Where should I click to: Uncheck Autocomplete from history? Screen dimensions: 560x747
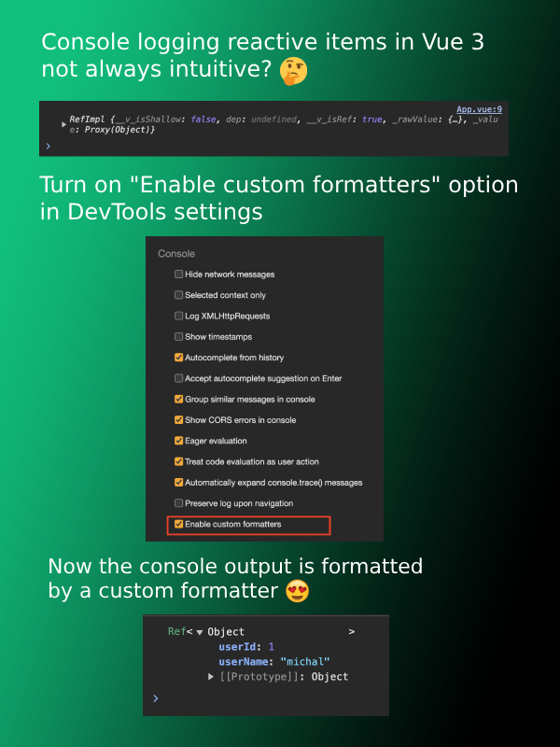point(178,358)
